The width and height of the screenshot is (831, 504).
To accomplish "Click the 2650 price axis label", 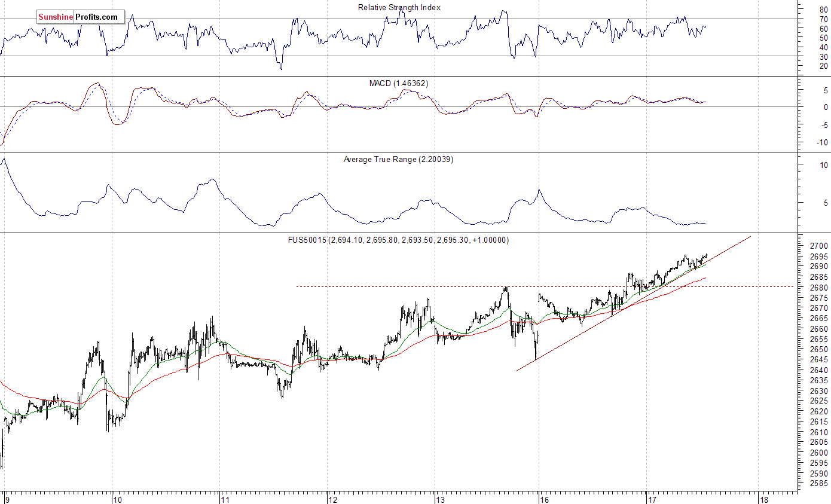I will click(x=819, y=350).
